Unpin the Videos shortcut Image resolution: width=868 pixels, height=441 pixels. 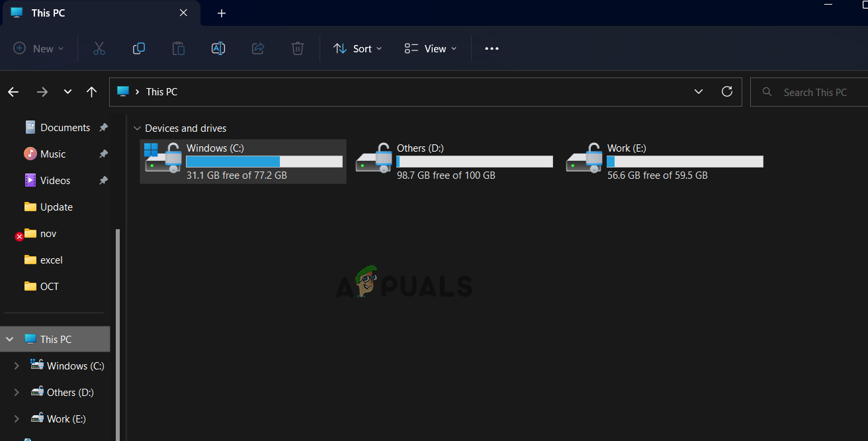pyautogui.click(x=103, y=180)
